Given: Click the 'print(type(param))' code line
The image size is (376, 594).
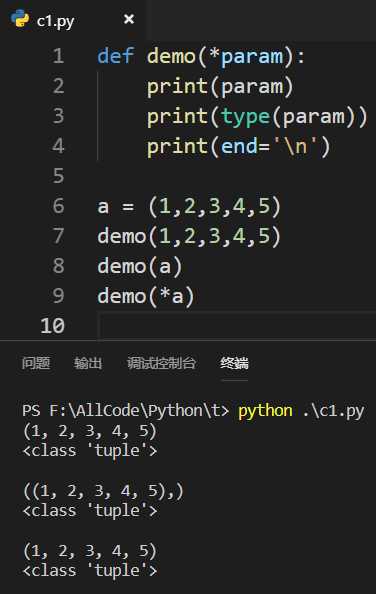Looking at the screenshot, I should (257, 117).
